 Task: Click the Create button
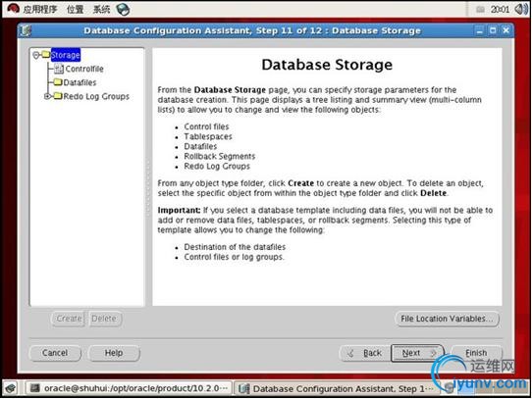tap(69, 319)
